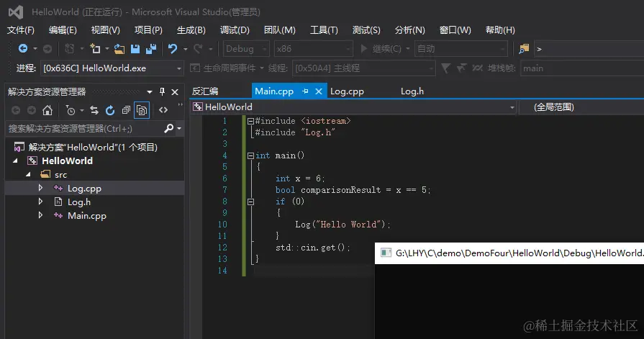644x339 pixels.
Task: Open the Project menu
Action: coord(148,30)
